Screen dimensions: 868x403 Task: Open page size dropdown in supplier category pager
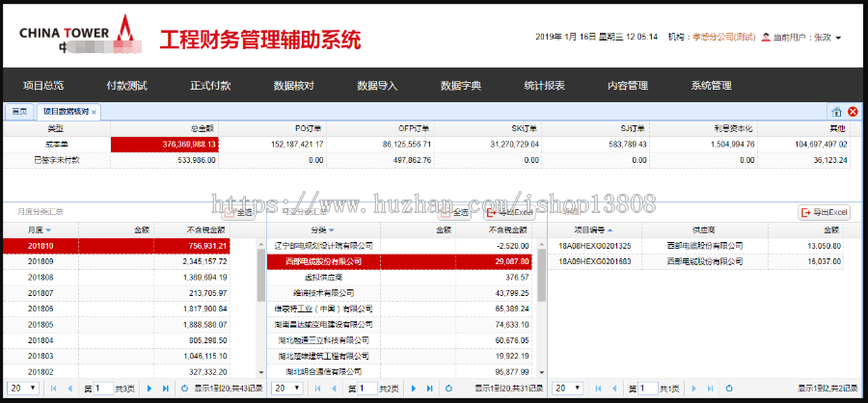pos(287,389)
